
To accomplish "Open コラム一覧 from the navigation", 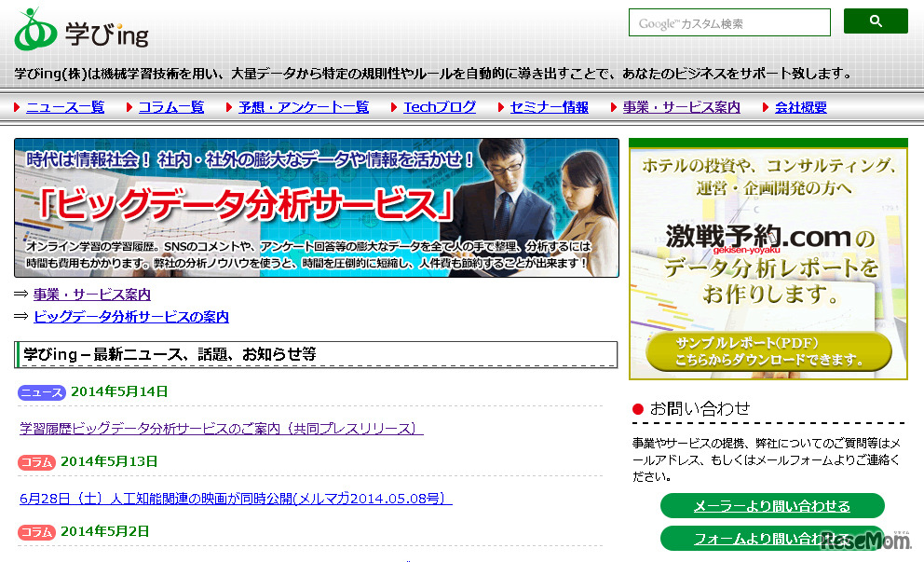I will [173, 106].
